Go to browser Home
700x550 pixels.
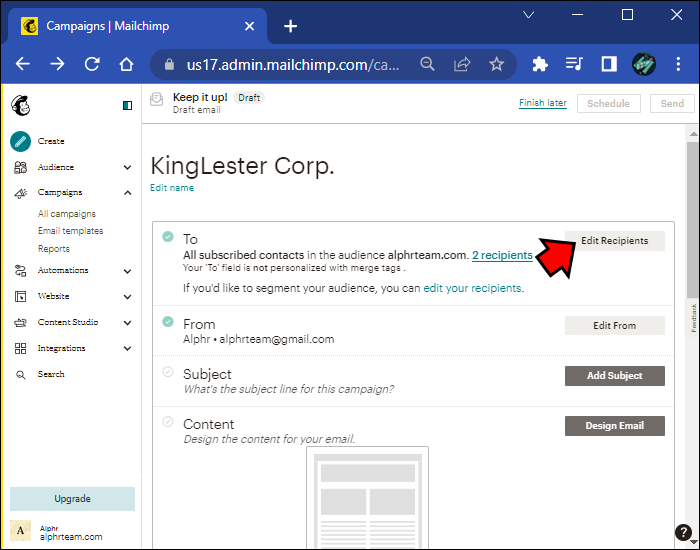[x=126, y=64]
